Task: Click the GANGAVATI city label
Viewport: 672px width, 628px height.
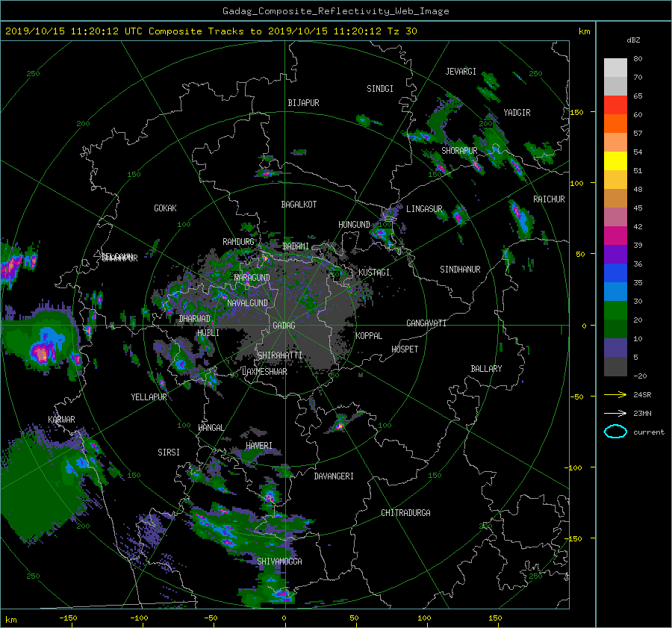Action: pos(426,323)
